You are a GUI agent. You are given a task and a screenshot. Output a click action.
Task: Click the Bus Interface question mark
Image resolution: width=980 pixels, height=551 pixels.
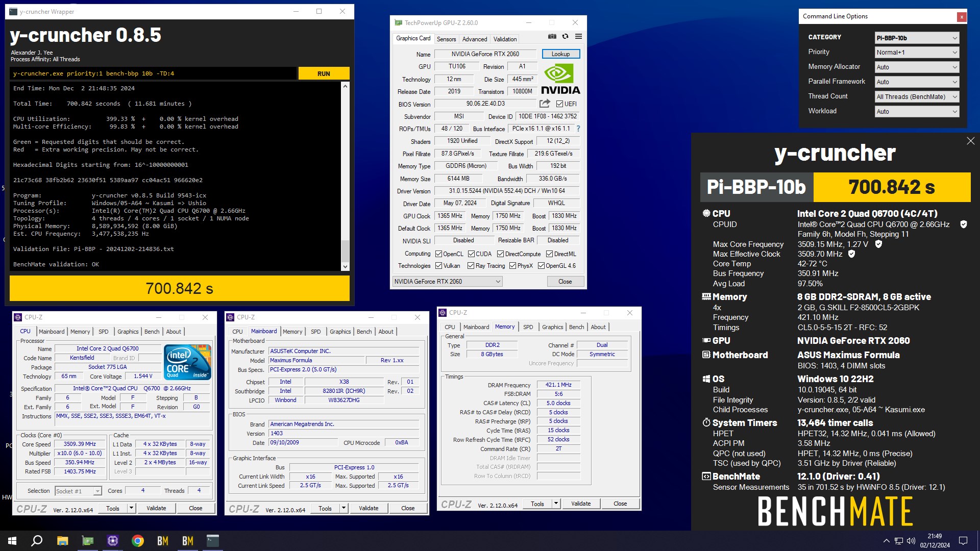coord(578,129)
